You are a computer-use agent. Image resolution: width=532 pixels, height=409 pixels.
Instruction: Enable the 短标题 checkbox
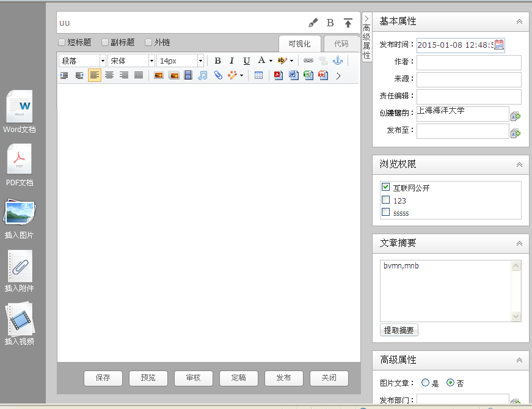pos(62,43)
